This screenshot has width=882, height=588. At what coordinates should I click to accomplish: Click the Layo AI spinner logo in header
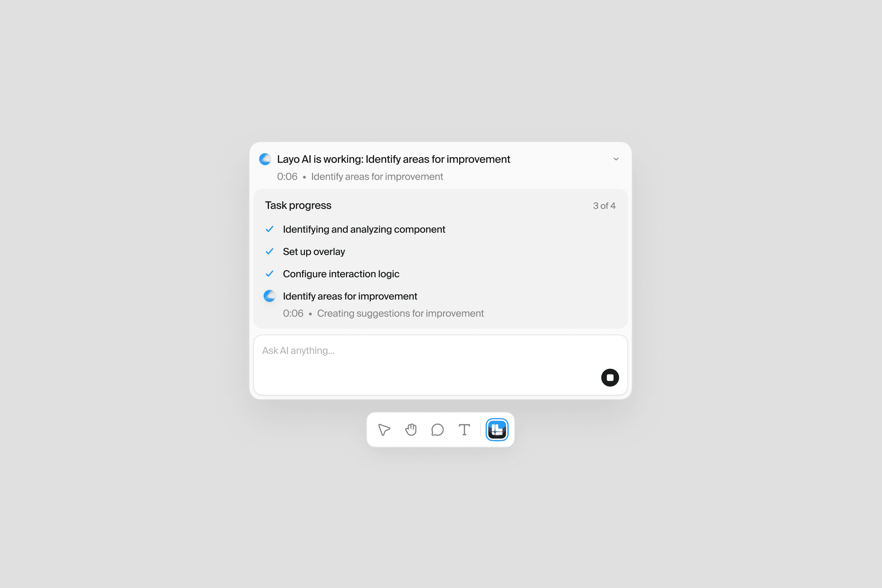pos(265,159)
